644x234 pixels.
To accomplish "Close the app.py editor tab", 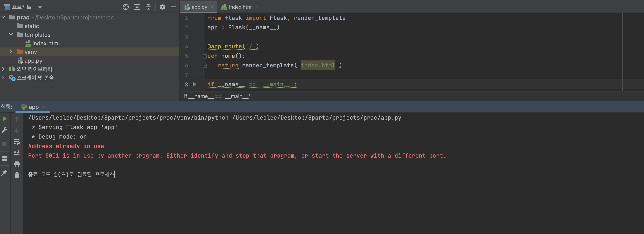I will tap(212, 7).
